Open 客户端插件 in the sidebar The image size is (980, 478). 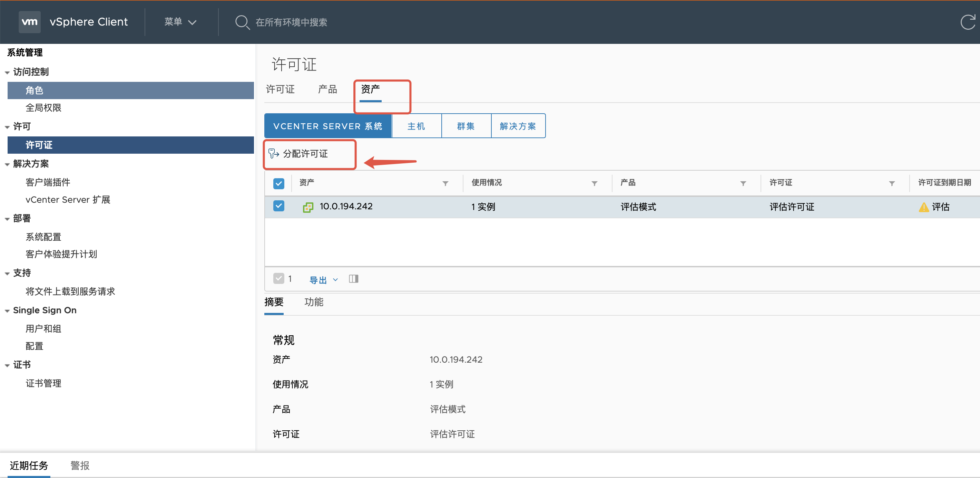point(48,182)
